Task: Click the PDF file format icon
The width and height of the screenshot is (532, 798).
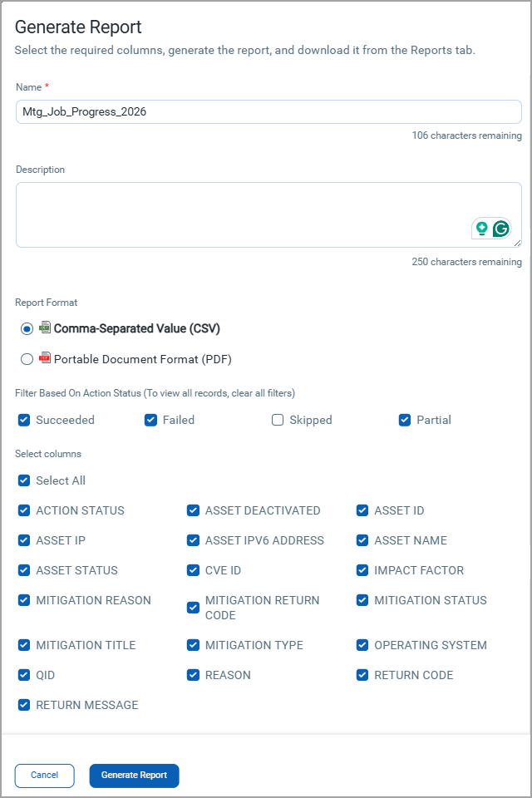Action: [x=45, y=359]
